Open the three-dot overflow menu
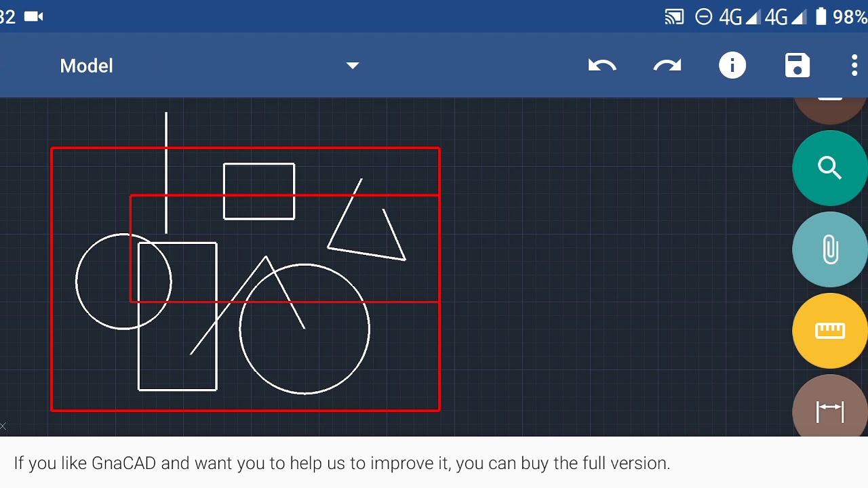 854,66
